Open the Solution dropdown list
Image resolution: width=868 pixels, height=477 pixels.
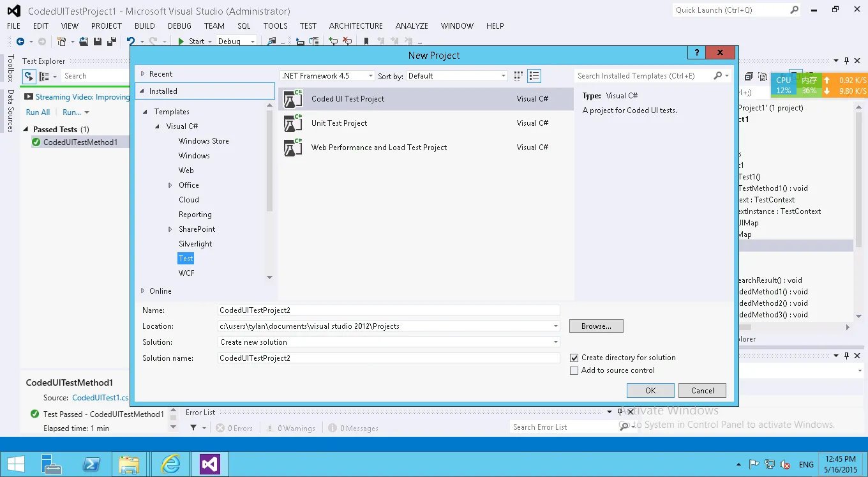tap(555, 342)
